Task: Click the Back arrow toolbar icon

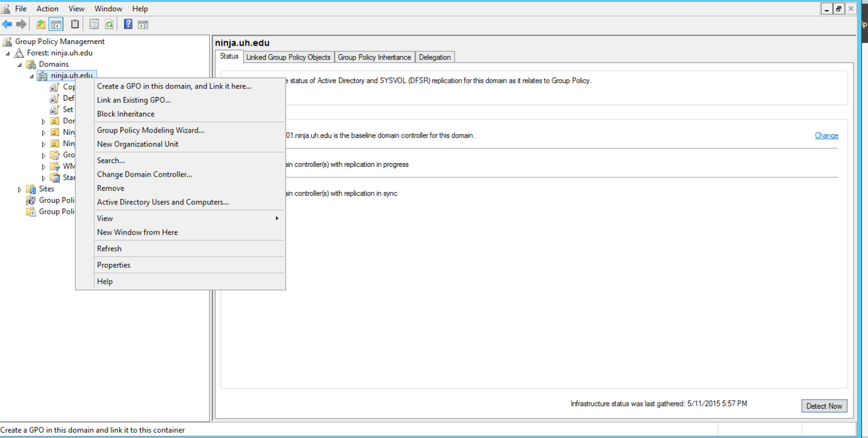Action: pos(7,24)
